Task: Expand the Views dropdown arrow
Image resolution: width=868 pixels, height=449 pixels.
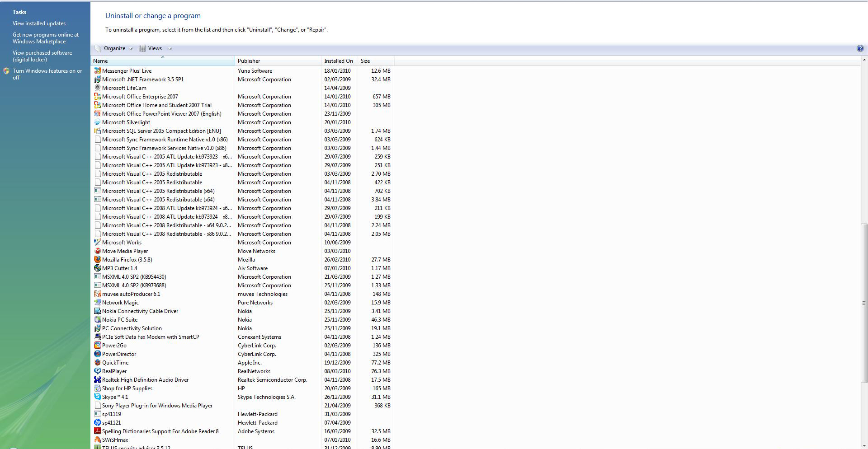Action: 170,48
